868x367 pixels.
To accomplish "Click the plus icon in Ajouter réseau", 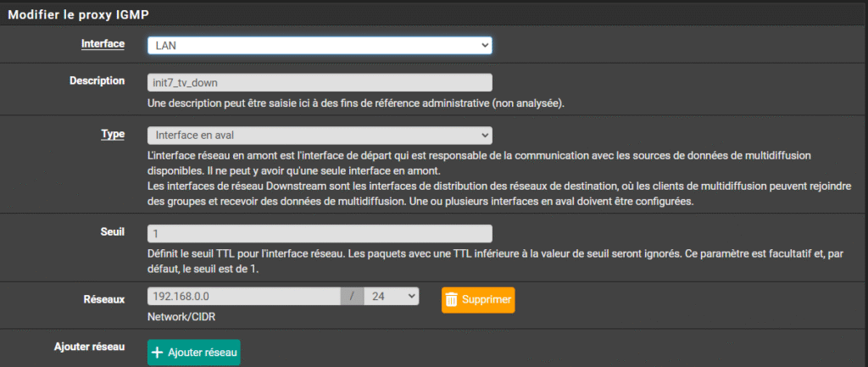I will pyautogui.click(x=158, y=352).
